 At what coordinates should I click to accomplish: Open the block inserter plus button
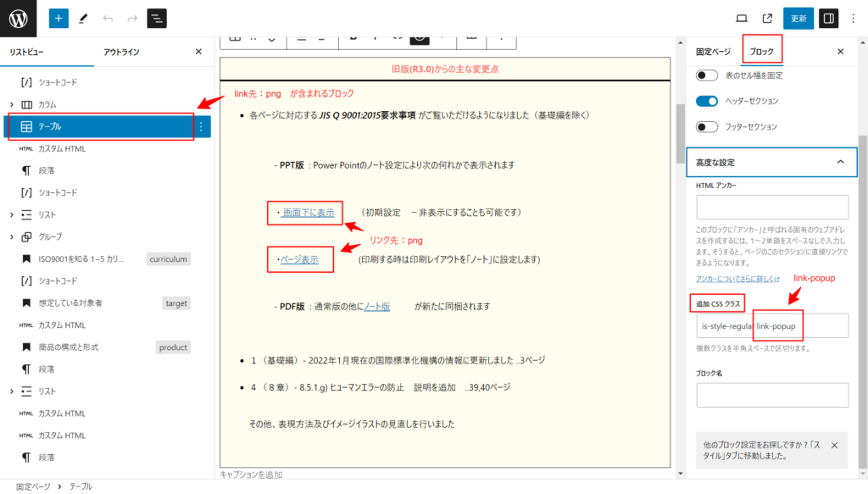click(x=58, y=18)
